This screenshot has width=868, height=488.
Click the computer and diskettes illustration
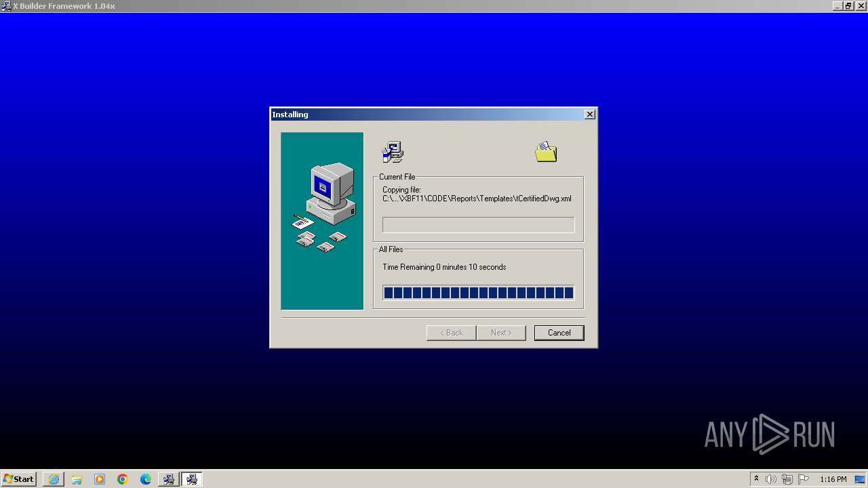(x=322, y=221)
